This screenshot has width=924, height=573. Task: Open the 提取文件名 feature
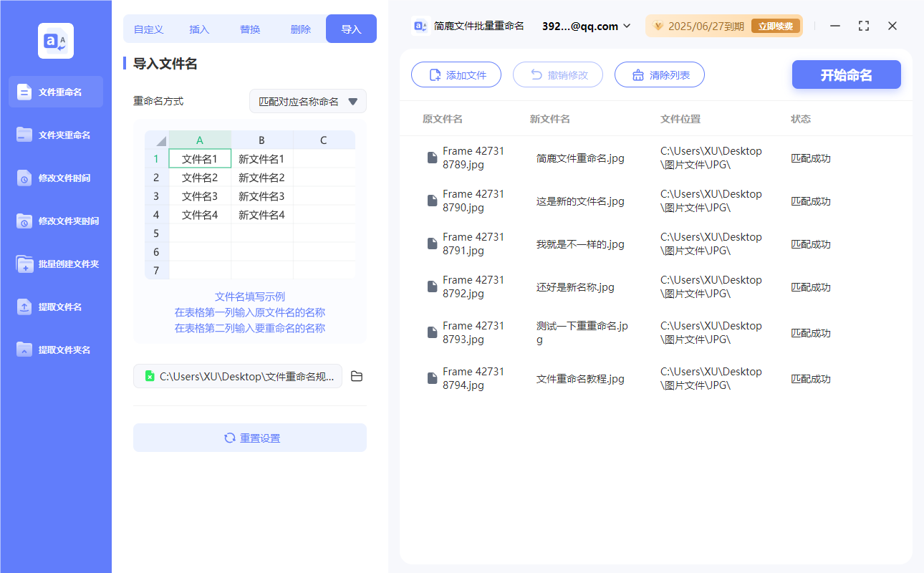coord(55,307)
